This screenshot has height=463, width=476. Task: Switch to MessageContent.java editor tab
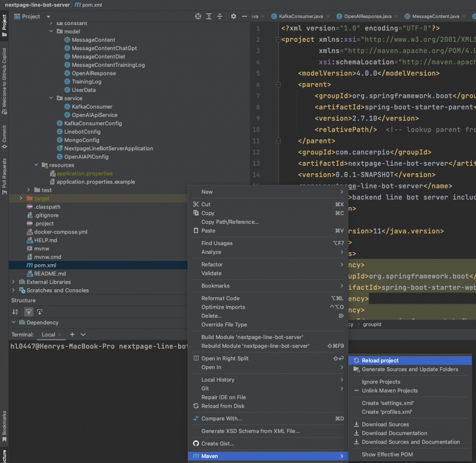click(435, 16)
